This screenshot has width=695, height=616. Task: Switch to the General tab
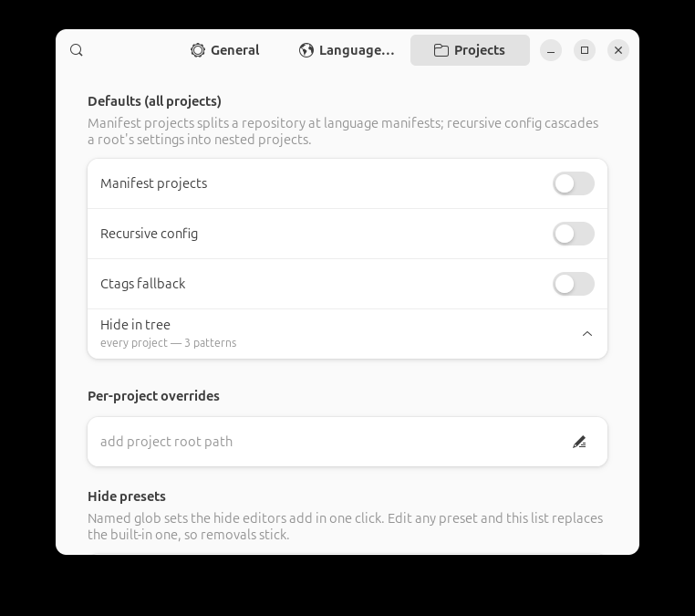tap(225, 50)
